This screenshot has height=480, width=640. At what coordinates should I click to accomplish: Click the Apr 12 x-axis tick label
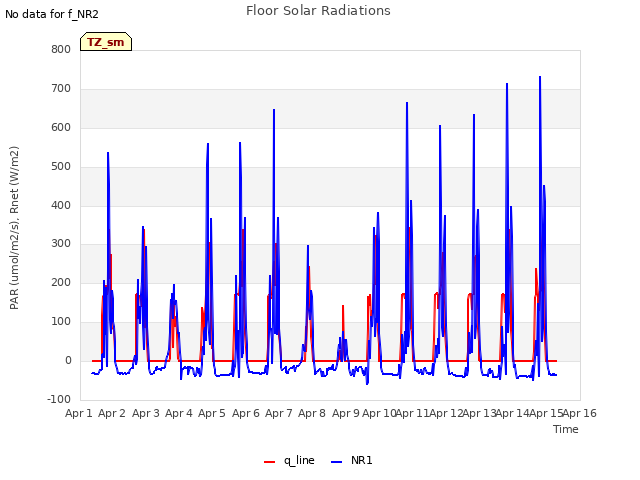click(x=446, y=413)
